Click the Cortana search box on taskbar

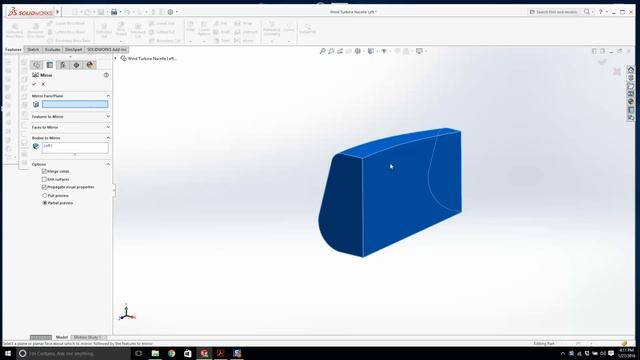[x=73, y=353]
